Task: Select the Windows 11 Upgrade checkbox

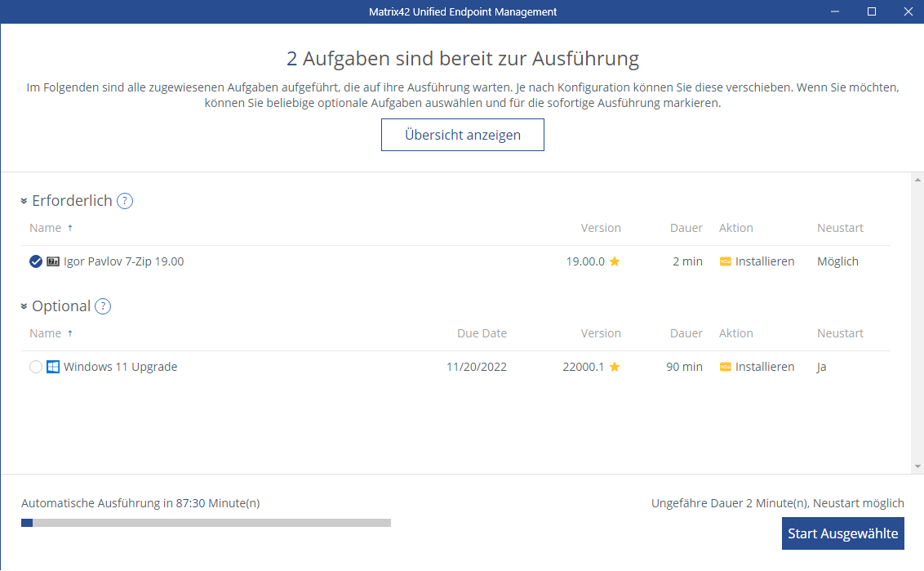Action: (x=36, y=367)
